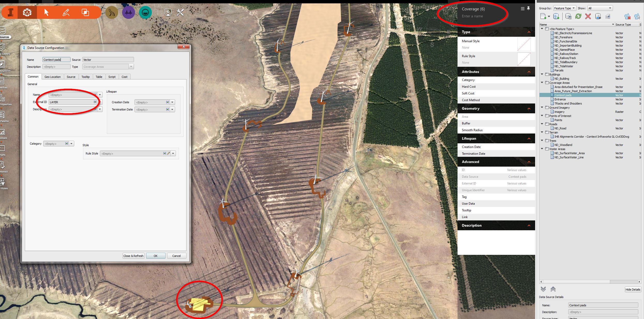Click the database configure icon after the separator
Viewport: 644px width, 319px height.
(x=568, y=17)
